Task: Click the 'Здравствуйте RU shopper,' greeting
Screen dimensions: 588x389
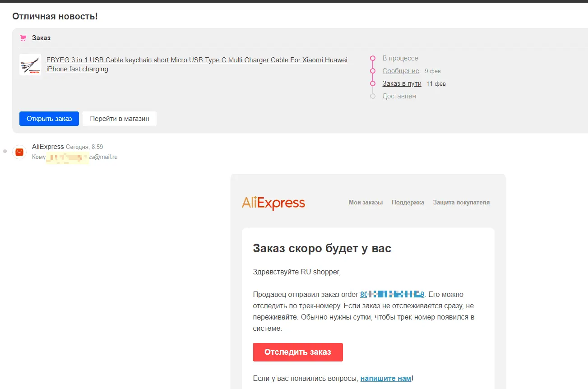Action: 297,272
